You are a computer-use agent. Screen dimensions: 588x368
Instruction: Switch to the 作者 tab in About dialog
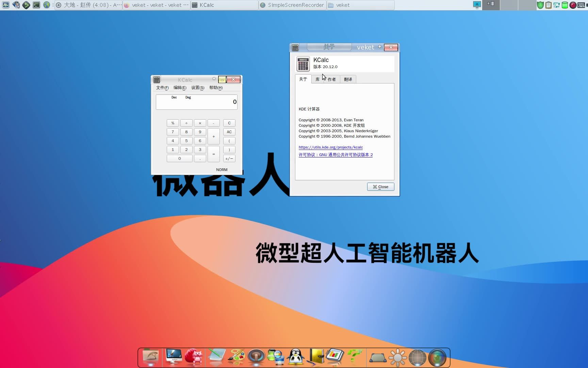point(331,79)
